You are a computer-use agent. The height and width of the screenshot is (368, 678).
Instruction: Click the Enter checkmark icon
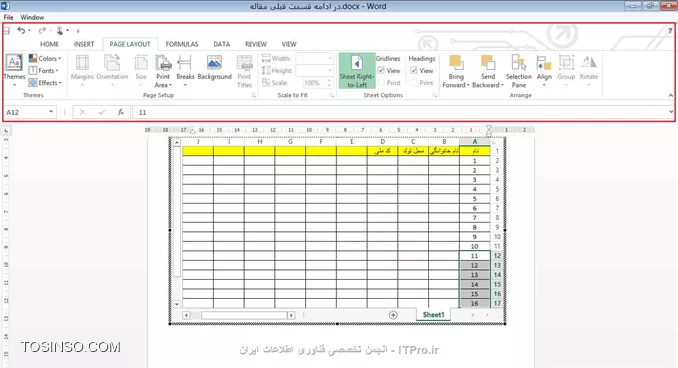[102, 112]
